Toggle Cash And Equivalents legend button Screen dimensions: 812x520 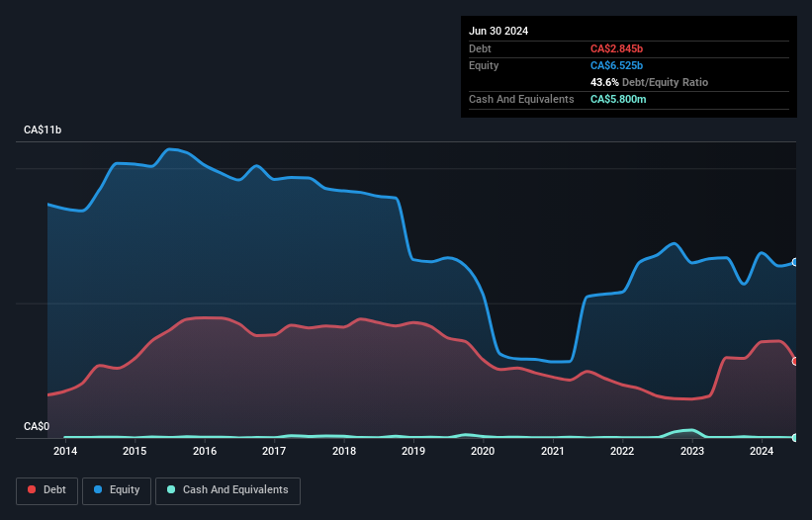227,490
